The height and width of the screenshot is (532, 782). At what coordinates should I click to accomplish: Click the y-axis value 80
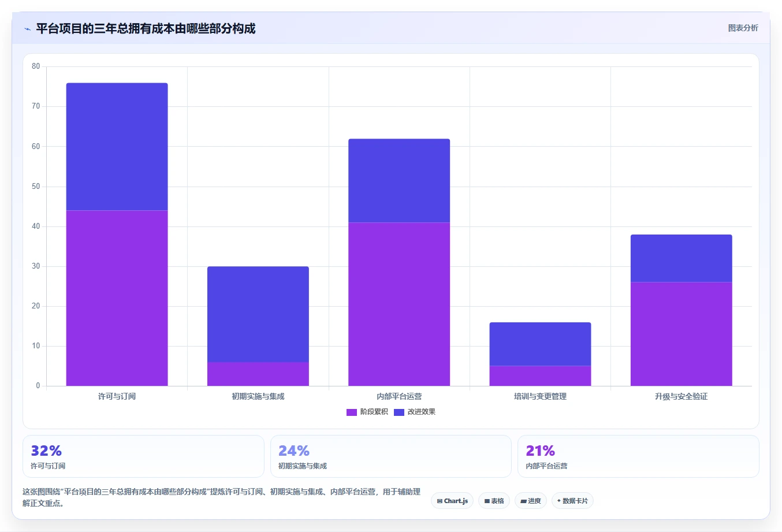point(36,66)
